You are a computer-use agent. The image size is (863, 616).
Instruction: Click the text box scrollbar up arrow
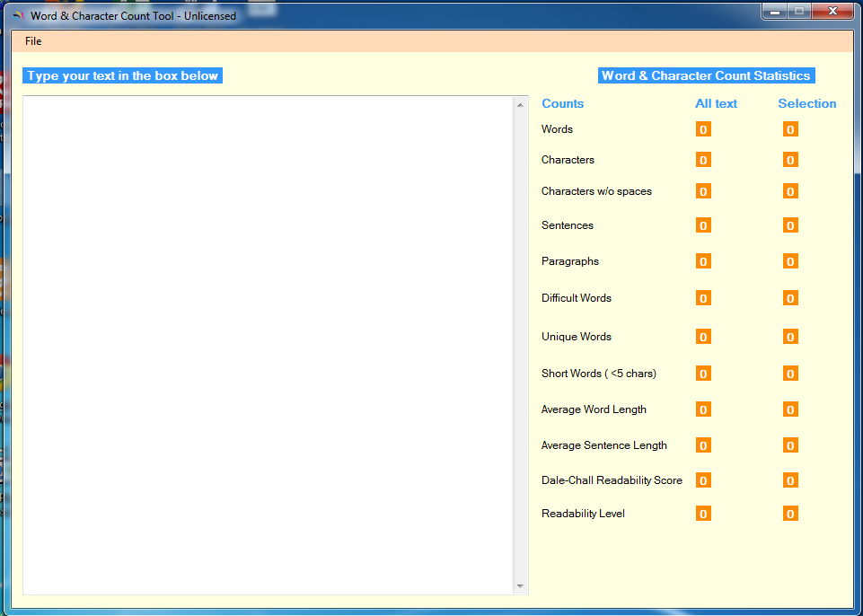point(520,105)
